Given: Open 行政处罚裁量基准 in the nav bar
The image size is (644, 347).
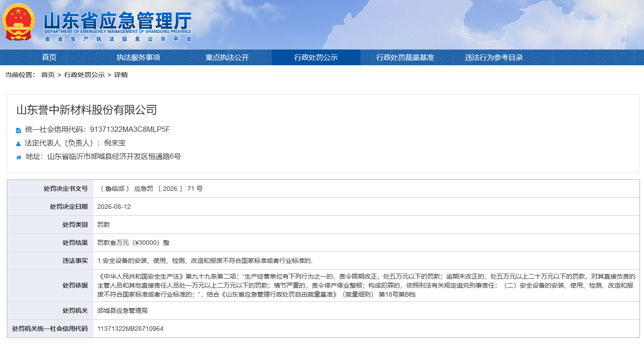Looking at the screenshot, I should (405, 58).
